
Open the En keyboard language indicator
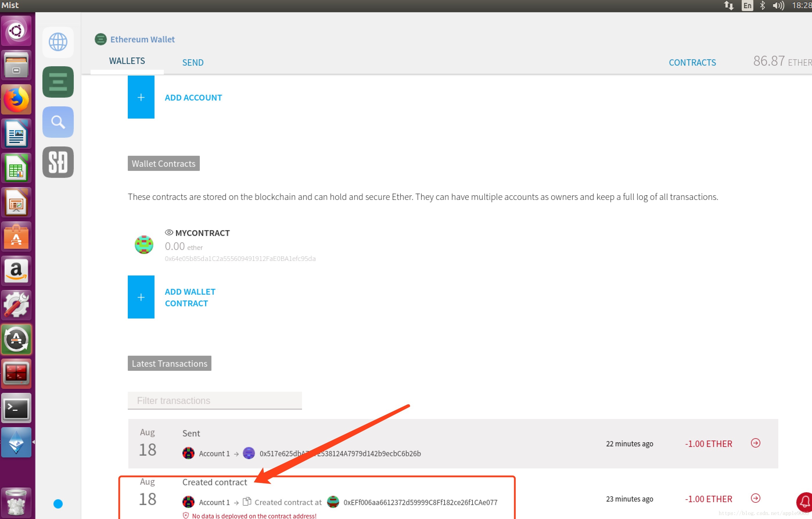point(747,6)
